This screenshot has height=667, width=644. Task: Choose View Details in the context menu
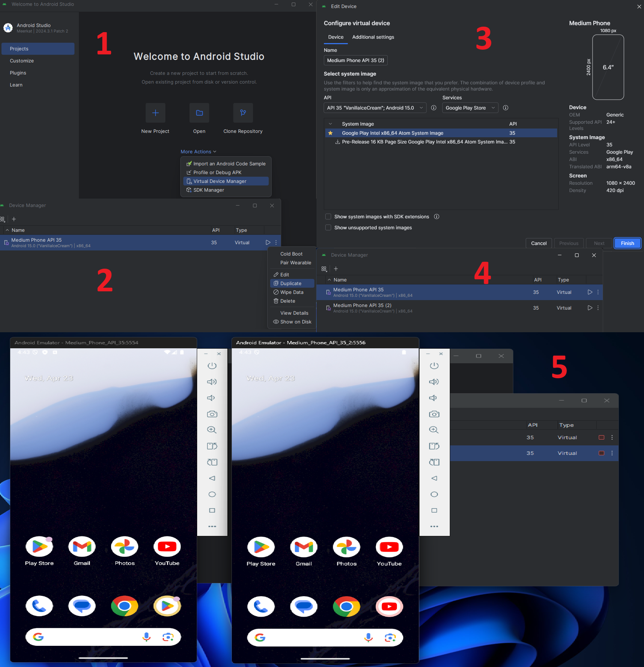(x=292, y=313)
